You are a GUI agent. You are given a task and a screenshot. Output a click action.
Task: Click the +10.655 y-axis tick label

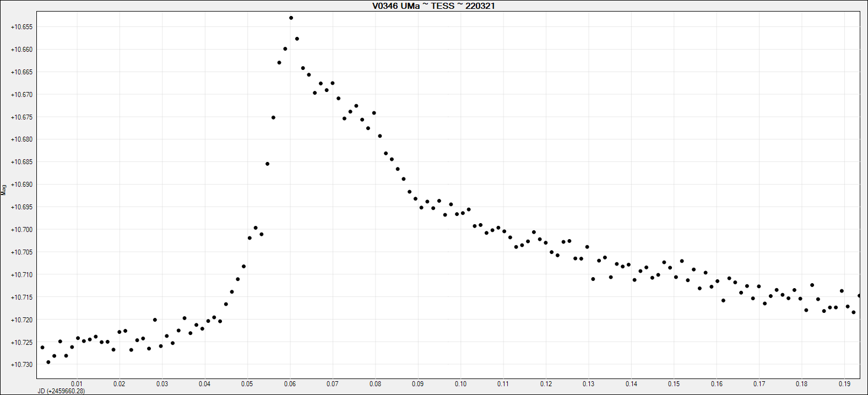[x=21, y=27]
